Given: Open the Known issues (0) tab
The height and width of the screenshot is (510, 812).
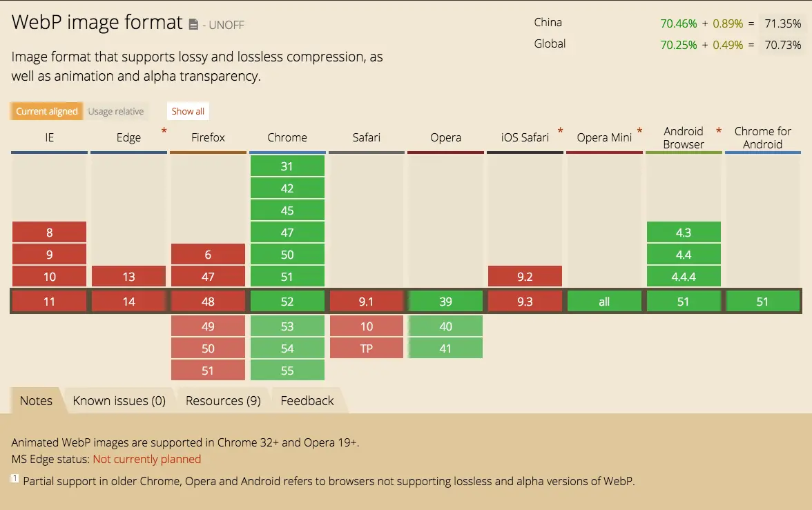Looking at the screenshot, I should click(119, 401).
